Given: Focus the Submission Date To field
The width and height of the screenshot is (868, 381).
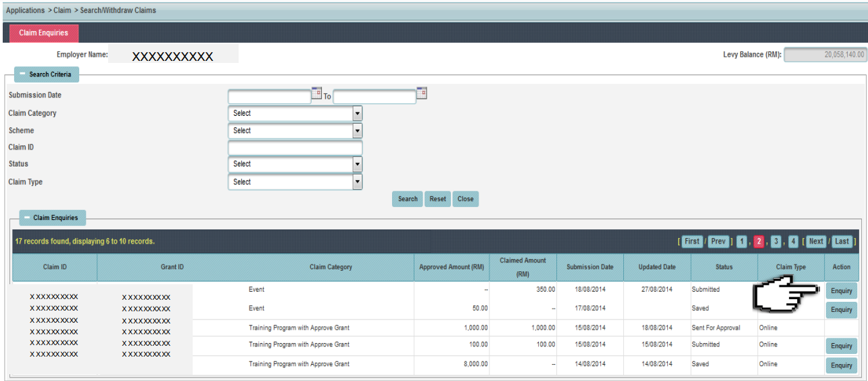Looking at the screenshot, I should click(375, 97).
